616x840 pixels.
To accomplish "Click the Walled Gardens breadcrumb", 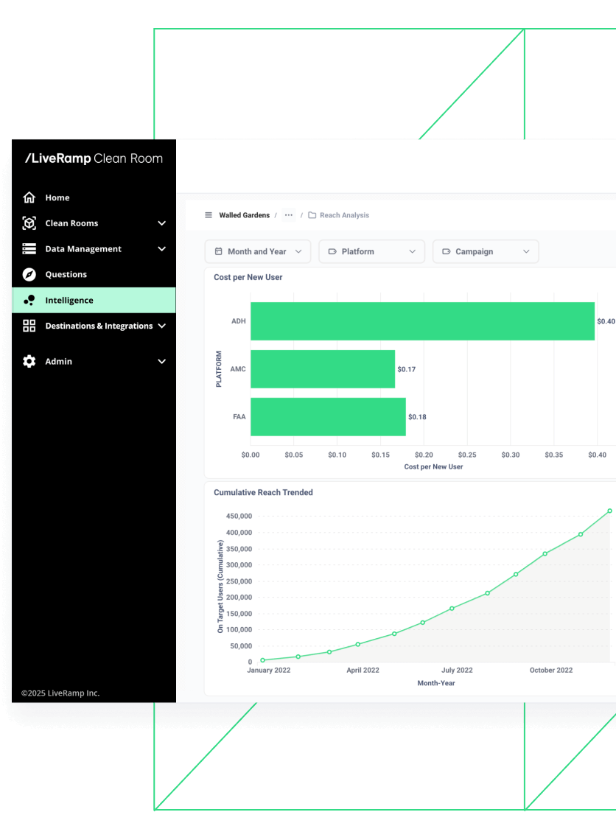I will coord(244,215).
